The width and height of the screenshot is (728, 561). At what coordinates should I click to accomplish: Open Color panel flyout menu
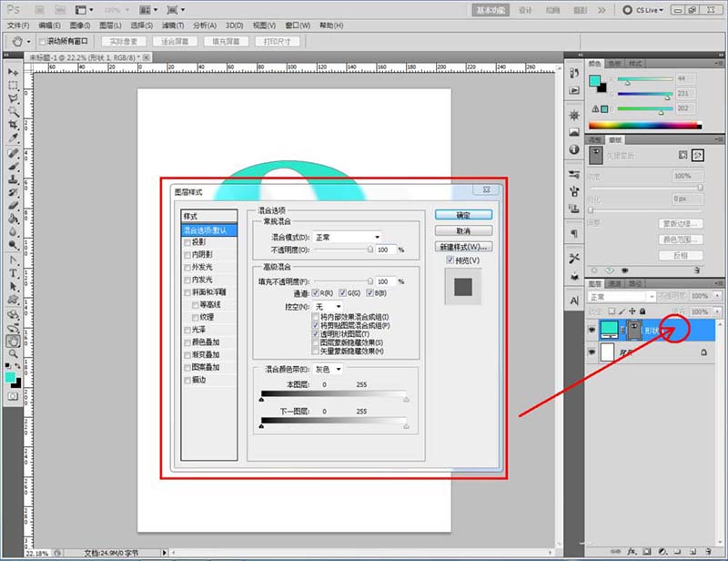click(x=719, y=63)
